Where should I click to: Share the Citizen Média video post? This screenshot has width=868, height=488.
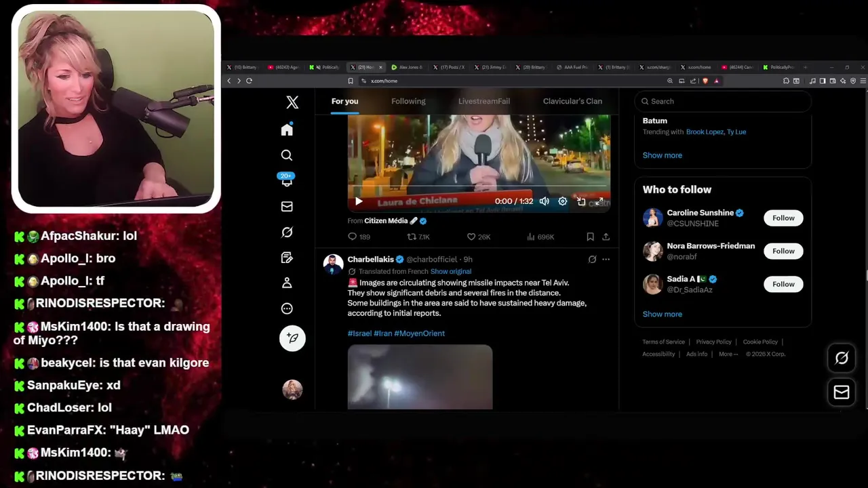coord(606,237)
